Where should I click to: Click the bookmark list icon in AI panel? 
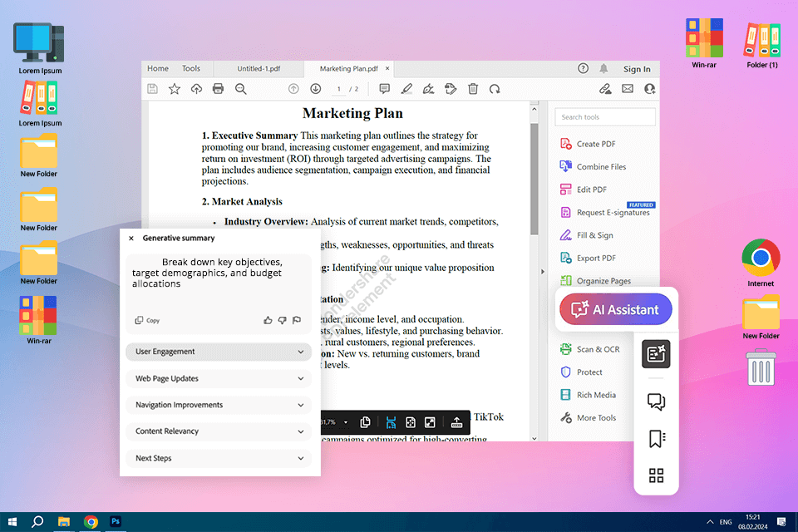657,439
